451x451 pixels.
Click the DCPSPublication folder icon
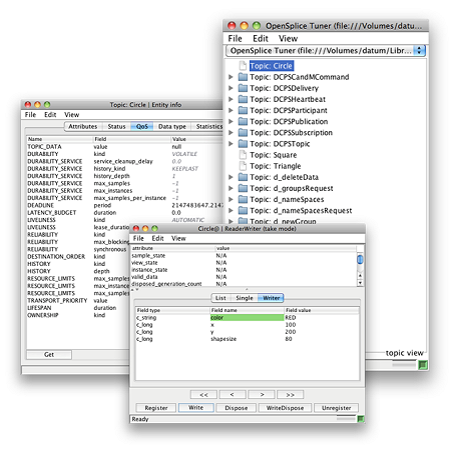pos(243,121)
